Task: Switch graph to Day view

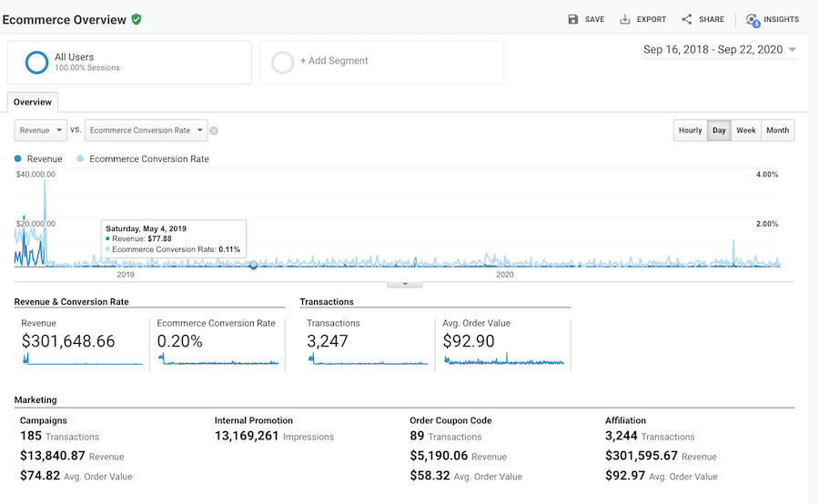Action: pos(719,130)
